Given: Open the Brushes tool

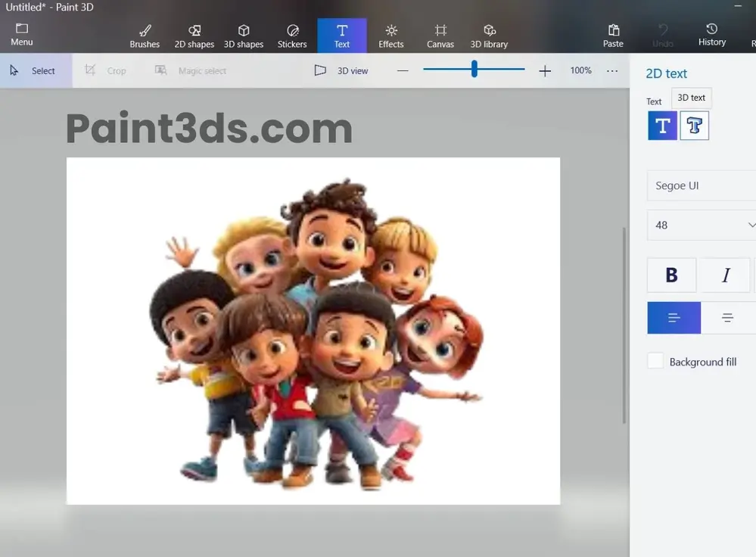Looking at the screenshot, I should point(145,35).
